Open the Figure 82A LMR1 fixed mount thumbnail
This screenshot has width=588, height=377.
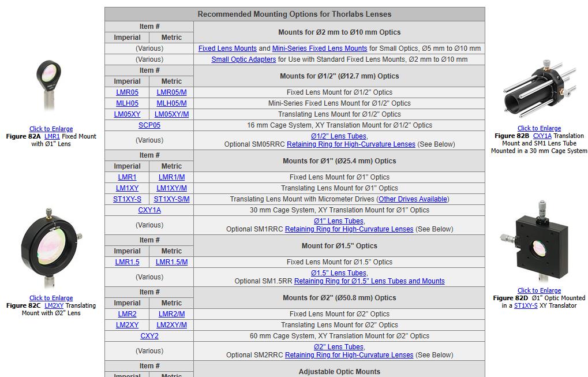click(49, 87)
